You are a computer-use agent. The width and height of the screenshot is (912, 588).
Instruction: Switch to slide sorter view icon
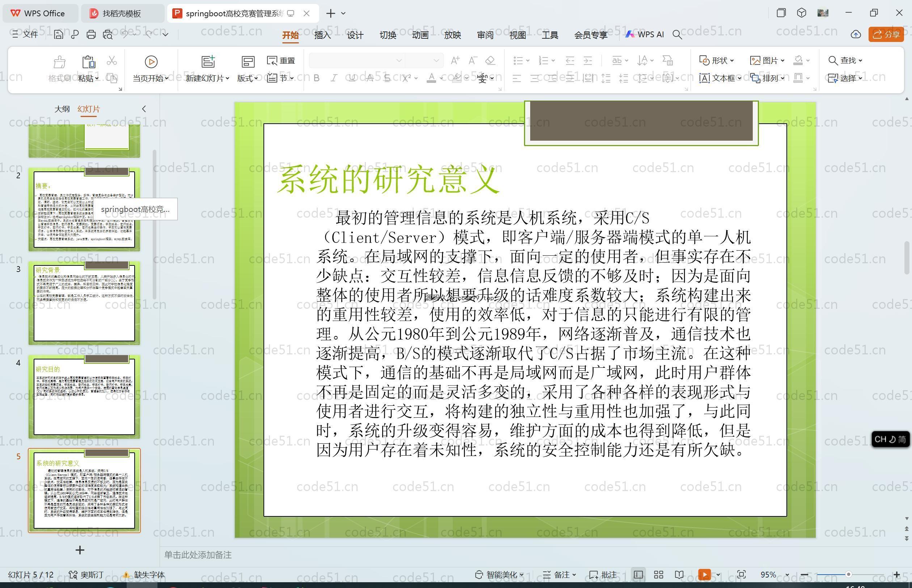pyautogui.click(x=659, y=575)
